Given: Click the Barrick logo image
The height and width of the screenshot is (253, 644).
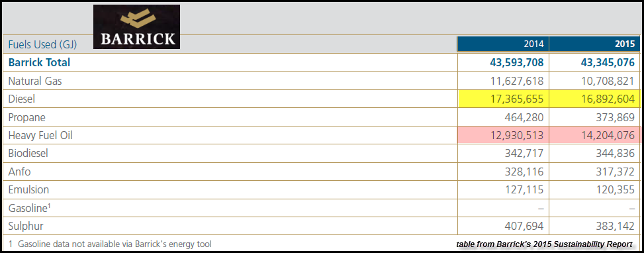Looking at the screenshot, I should [136, 26].
